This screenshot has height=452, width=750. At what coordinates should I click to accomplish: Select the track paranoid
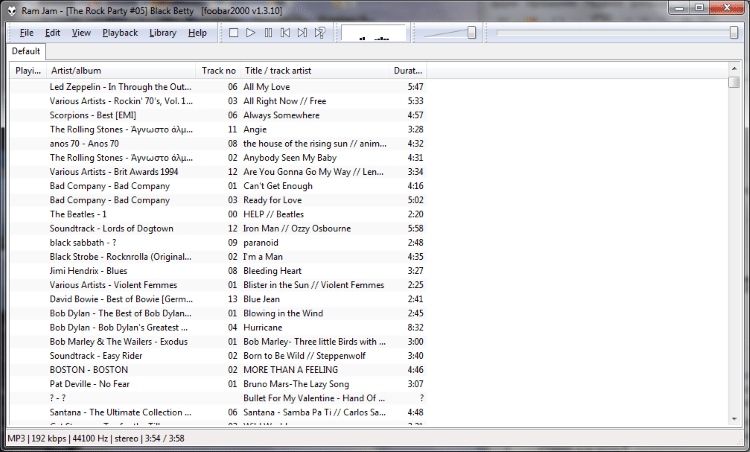coord(261,243)
